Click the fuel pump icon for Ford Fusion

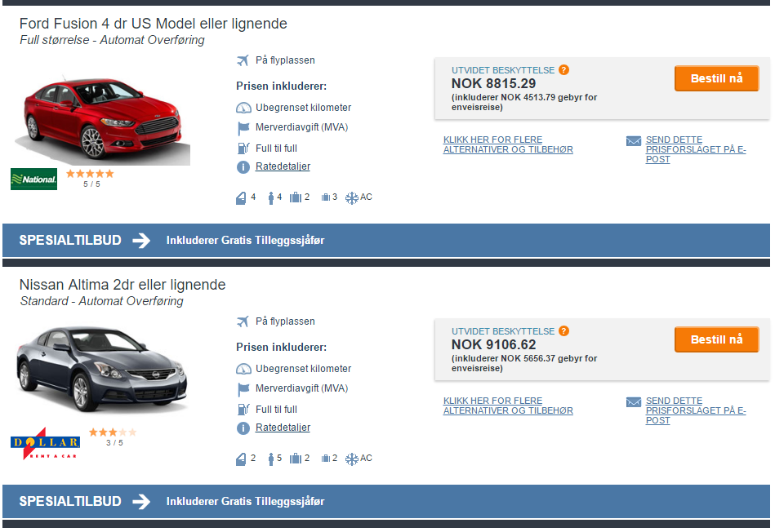click(x=243, y=149)
